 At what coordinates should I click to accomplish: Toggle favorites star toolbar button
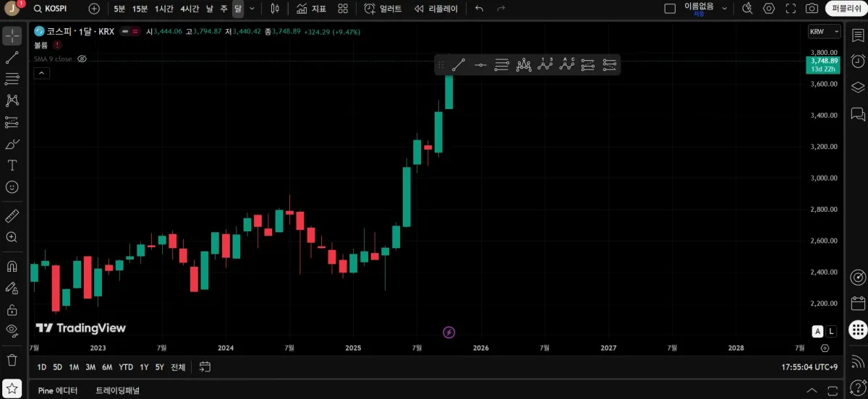tap(12, 388)
